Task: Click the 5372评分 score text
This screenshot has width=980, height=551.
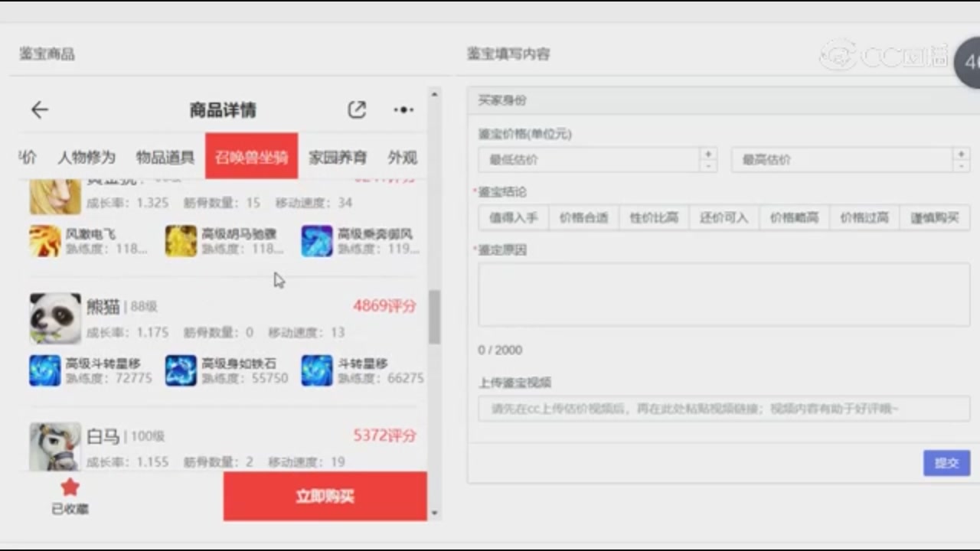Action: click(385, 435)
